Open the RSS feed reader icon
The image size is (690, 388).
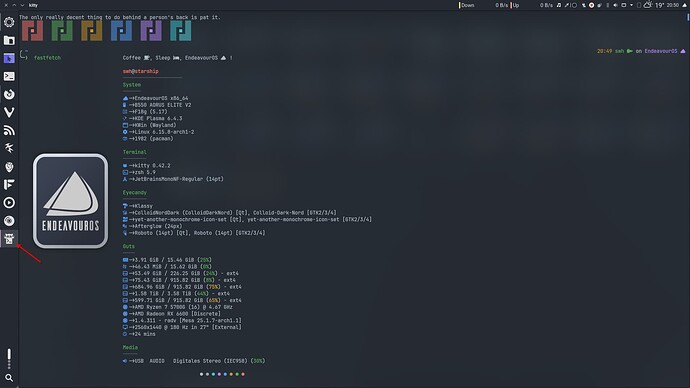pyautogui.click(x=9, y=130)
